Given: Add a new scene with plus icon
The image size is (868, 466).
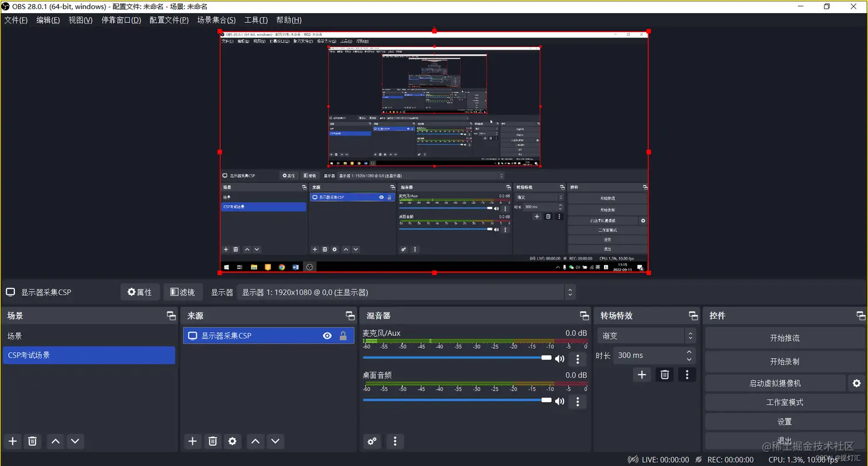Looking at the screenshot, I should point(13,441).
